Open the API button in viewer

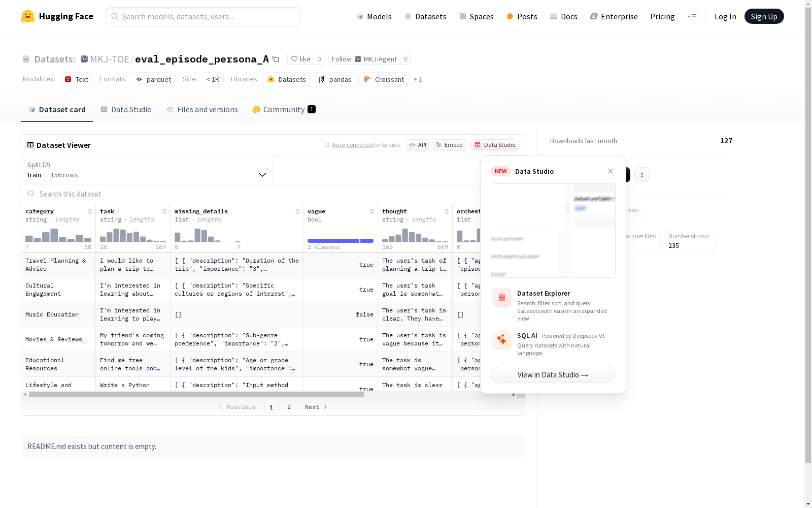coord(418,145)
